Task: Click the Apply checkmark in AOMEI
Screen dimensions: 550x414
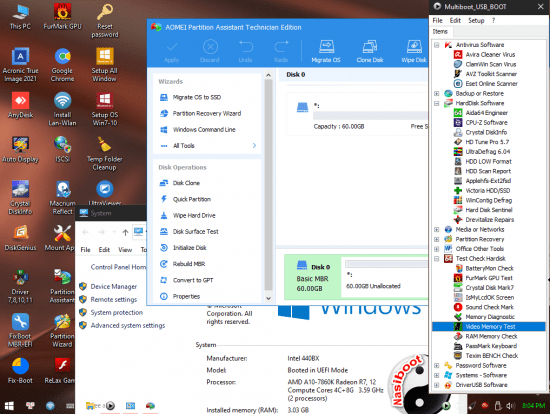Action: point(172,51)
